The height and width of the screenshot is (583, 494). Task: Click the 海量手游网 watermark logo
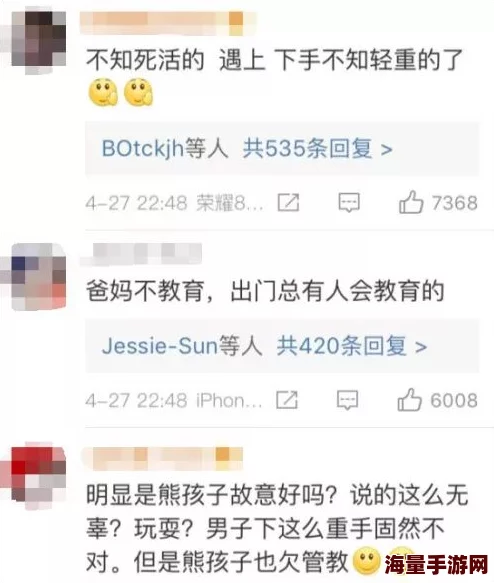(x=436, y=564)
